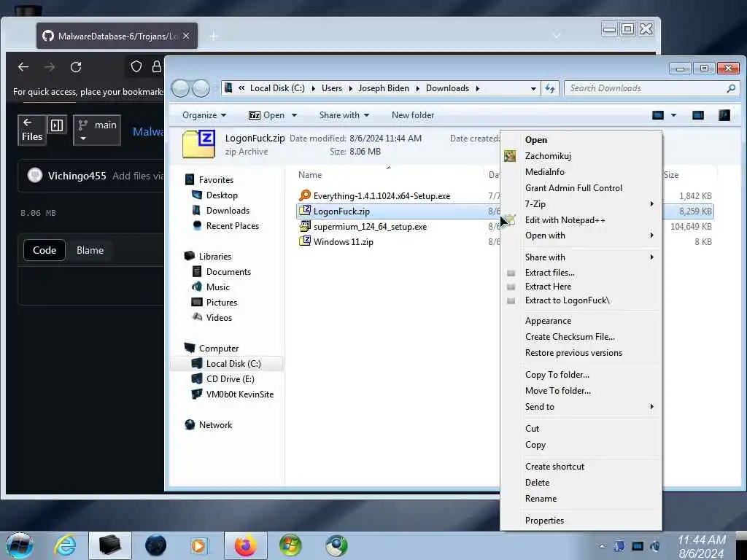The height and width of the screenshot is (560, 747).
Task: Open Videos library in sidebar
Action: (219, 318)
